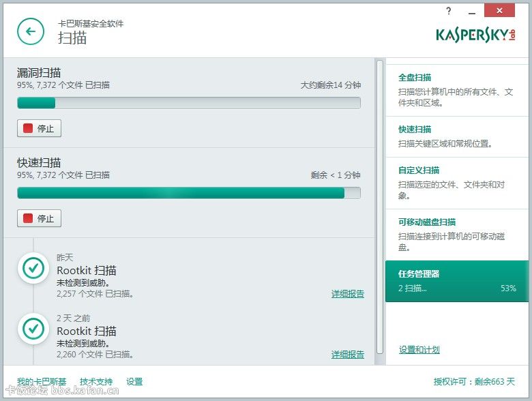Click the checkmark icon for yesterday's Rootkit scan
This screenshot has height=401, width=532.
tap(33, 268)
